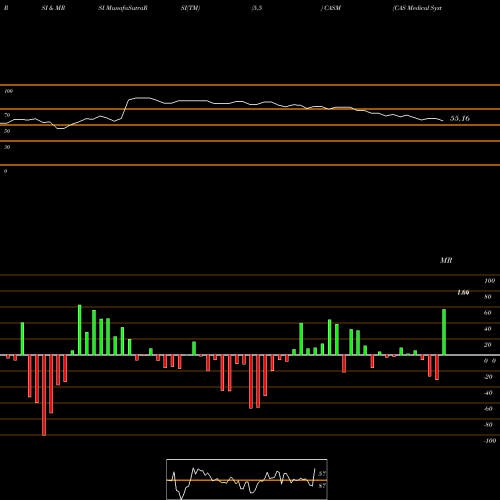Click the ') CASM' ticker label
The image size is (500, 500).
pyautogui.click(x=331, y=8)
